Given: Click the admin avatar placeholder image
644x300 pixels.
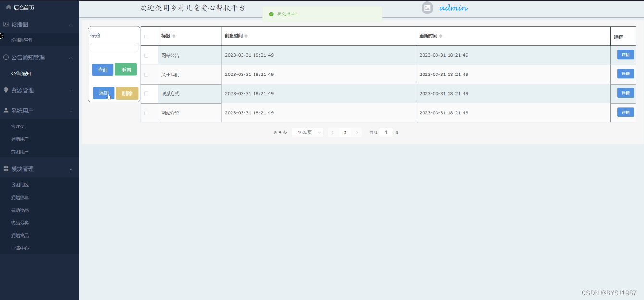Looking at the screenshot, I should (427, 8).
